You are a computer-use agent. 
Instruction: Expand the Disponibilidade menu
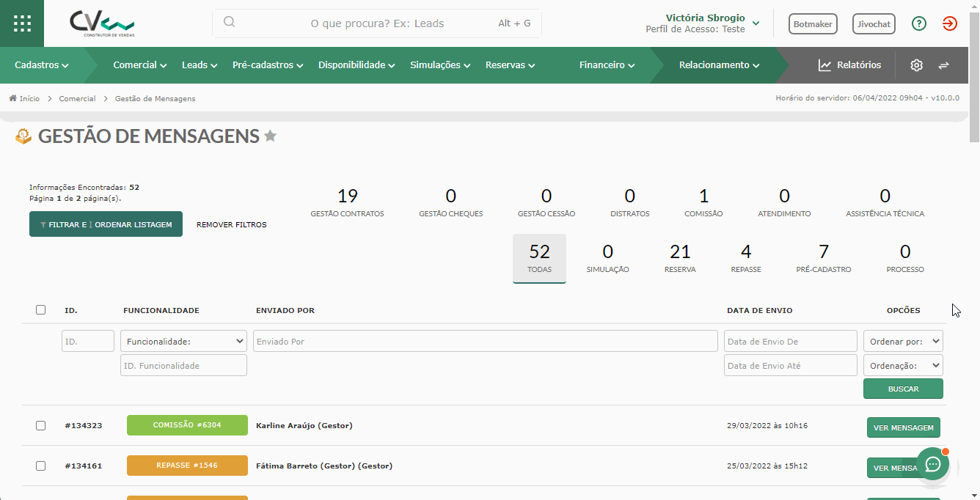pyautogui.click(x=356, y=65)
